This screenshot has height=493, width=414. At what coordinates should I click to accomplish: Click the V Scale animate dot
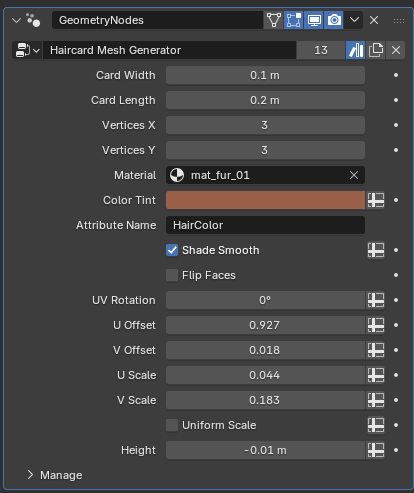click(x=396, y=400)
